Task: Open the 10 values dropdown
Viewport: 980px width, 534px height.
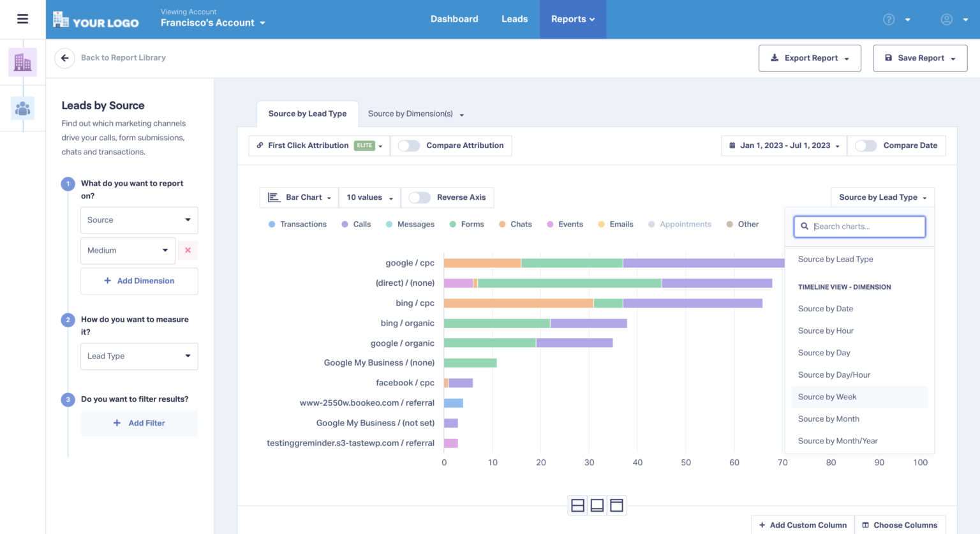Action: (369, 197)
